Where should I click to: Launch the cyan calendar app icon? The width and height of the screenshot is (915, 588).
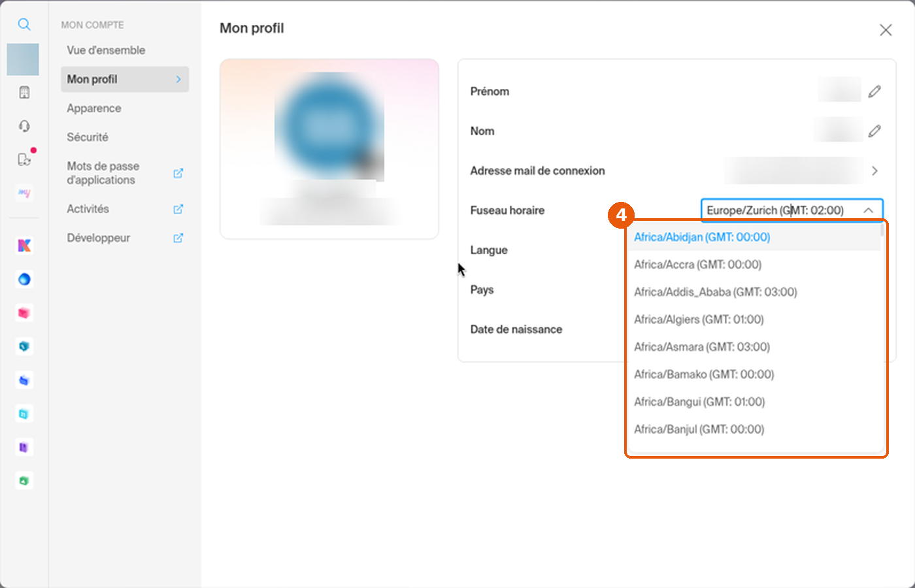[24, 414]
